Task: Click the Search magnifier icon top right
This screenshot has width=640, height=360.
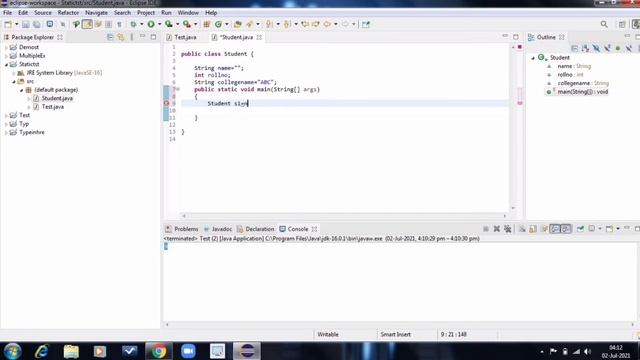Action: (x=604, y=24)
